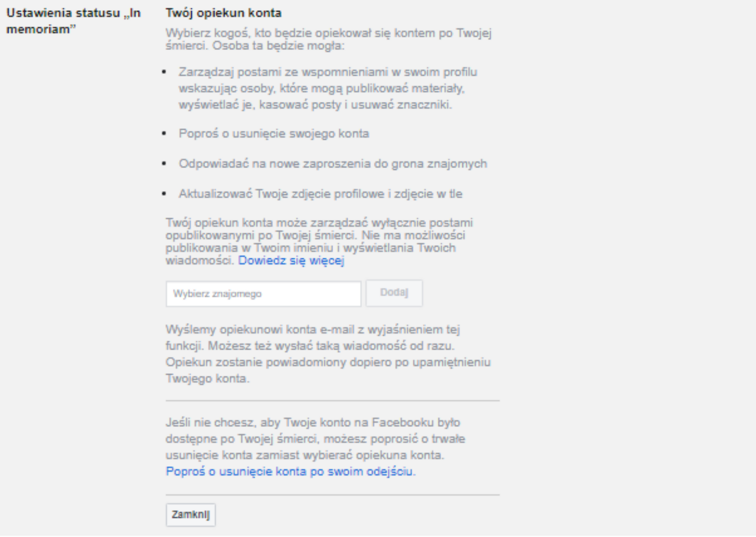
Task: Click the "Wybierz znajomego" friend input field
Action: [x=263, y=294]
